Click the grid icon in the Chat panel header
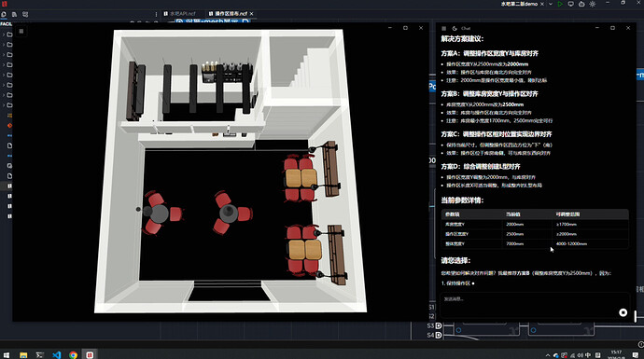 [443, 28]
